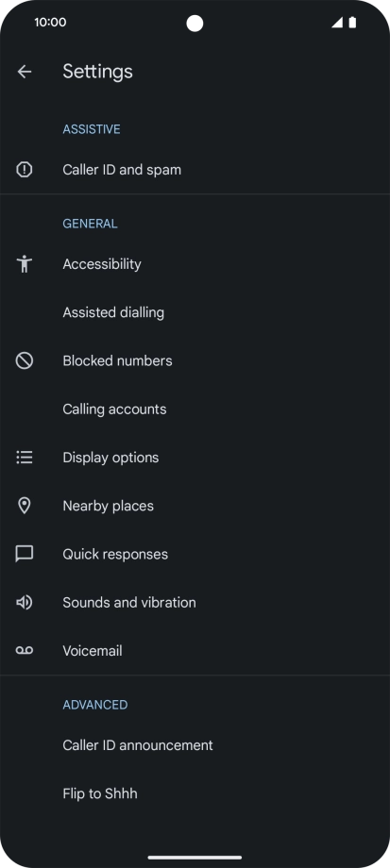The image size is (390, 868).
Task: Open Nearby places setting
Action: tap(195, 506)
